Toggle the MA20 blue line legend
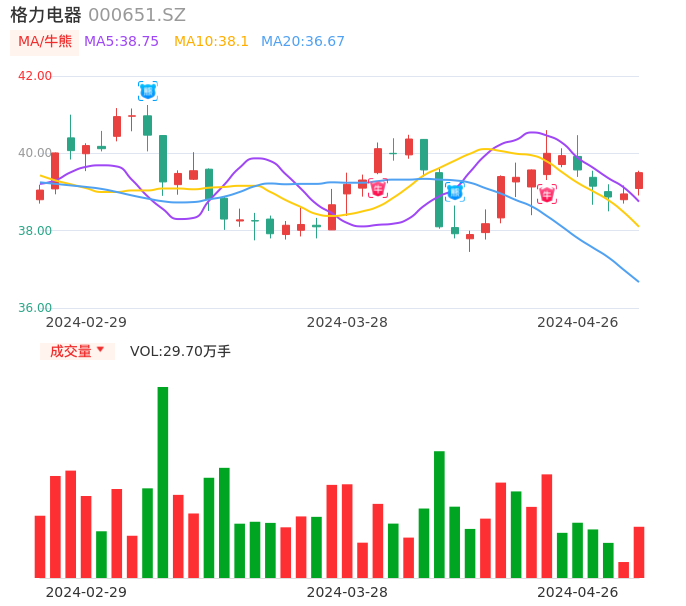This screenshot has height=606, width=686. (x=302, y=42)
